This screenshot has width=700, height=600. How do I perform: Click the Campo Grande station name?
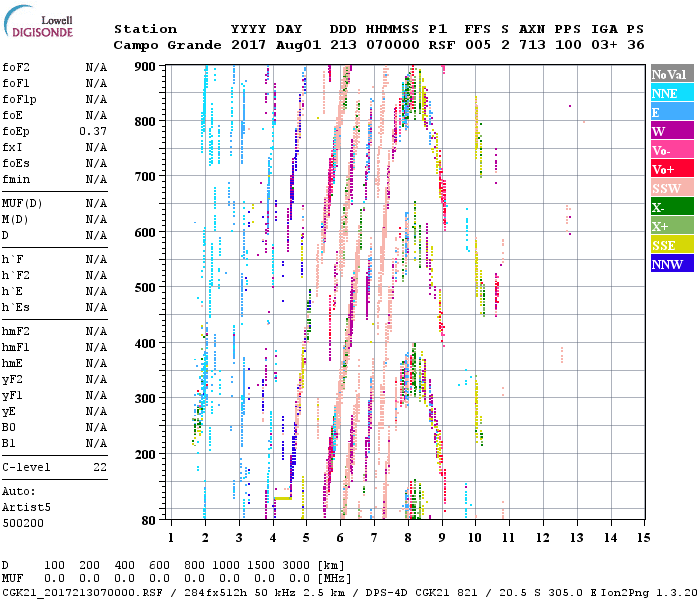pos(167,45)
